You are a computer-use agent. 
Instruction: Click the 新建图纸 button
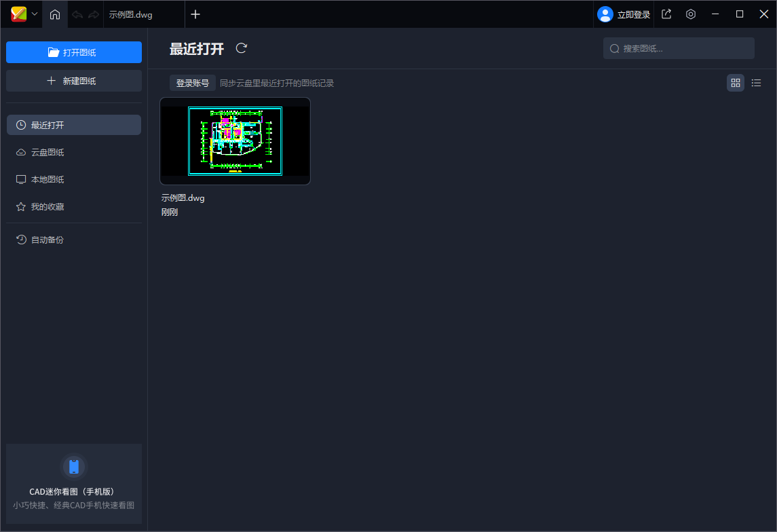74,81
